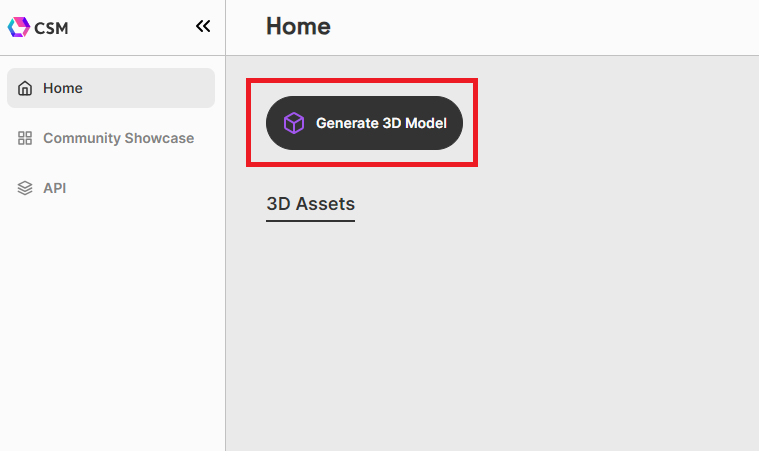This screenshot has height=451, width=759.
Task: Click the 'Generate 3D Model' text label
Action: pos(381,123)
